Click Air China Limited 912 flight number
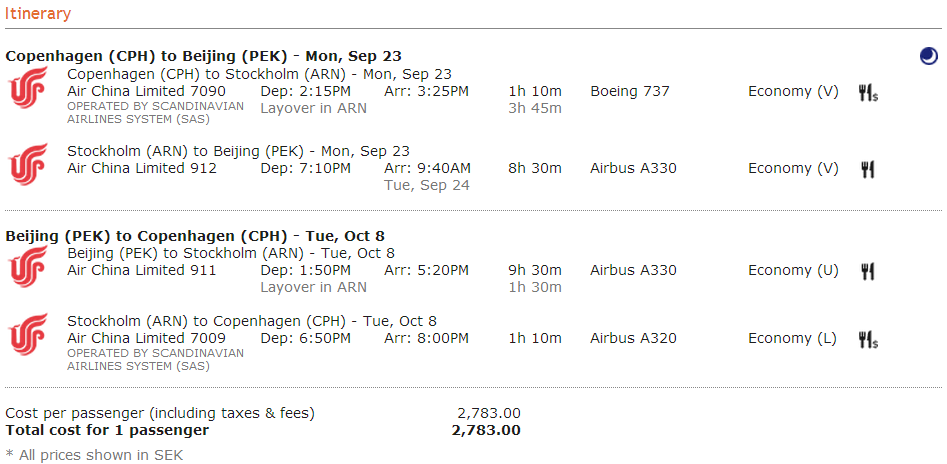The width and height of the screenshot is (947, 464). pos(141,168)
